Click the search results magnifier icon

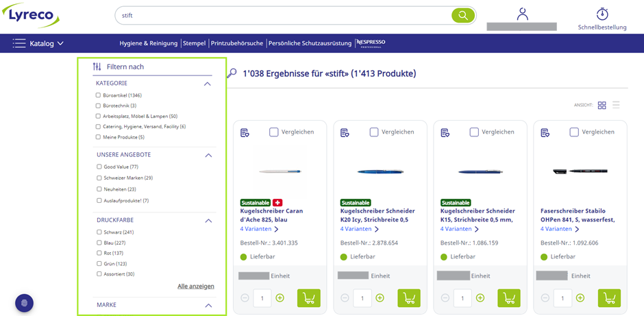point(232,73)
